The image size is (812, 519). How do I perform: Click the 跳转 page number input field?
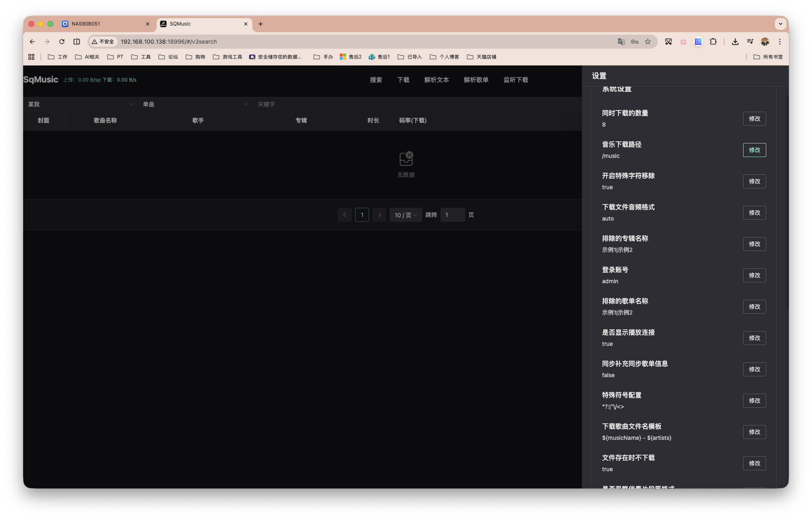point(452,215)
